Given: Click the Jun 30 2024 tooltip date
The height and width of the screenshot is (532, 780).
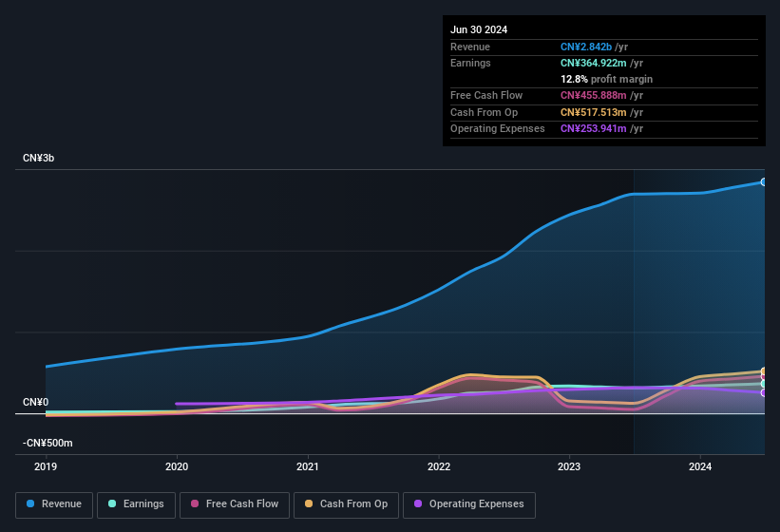Looking at the screenshot, I should pos(479,29).
